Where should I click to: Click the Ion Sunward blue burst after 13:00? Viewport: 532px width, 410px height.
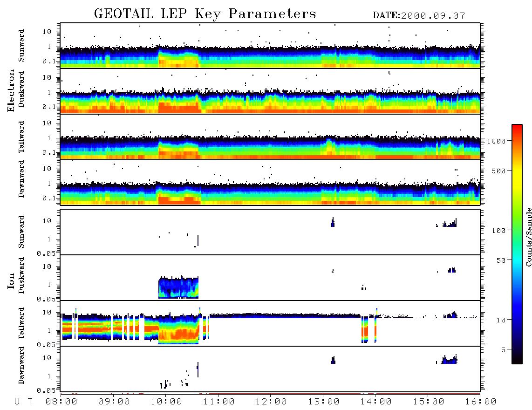pyautogui.click(x=333, y=222)
